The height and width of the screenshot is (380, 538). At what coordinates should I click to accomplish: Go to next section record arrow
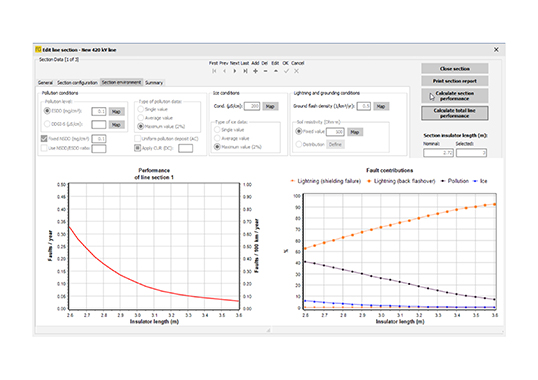click(x=235, y=71)
